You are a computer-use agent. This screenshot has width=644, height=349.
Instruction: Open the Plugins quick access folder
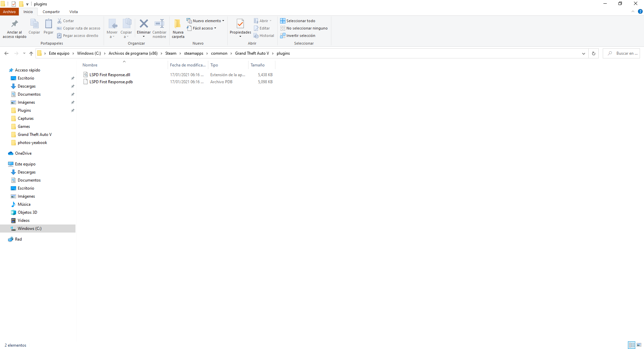pyautogui.click(x=24, y=110)
